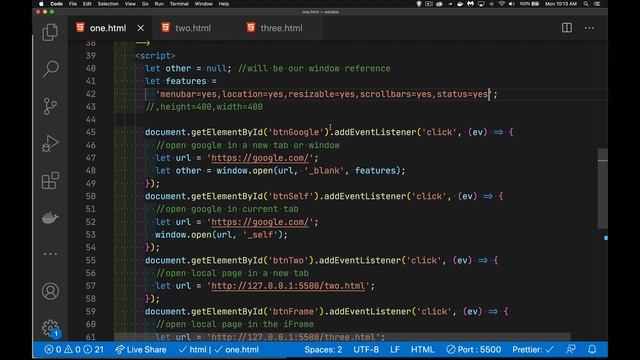Follow the 127.0.0.1:5500/three.html link on line 61
Viewport: 640px width, 360px height.
point(293,337)
